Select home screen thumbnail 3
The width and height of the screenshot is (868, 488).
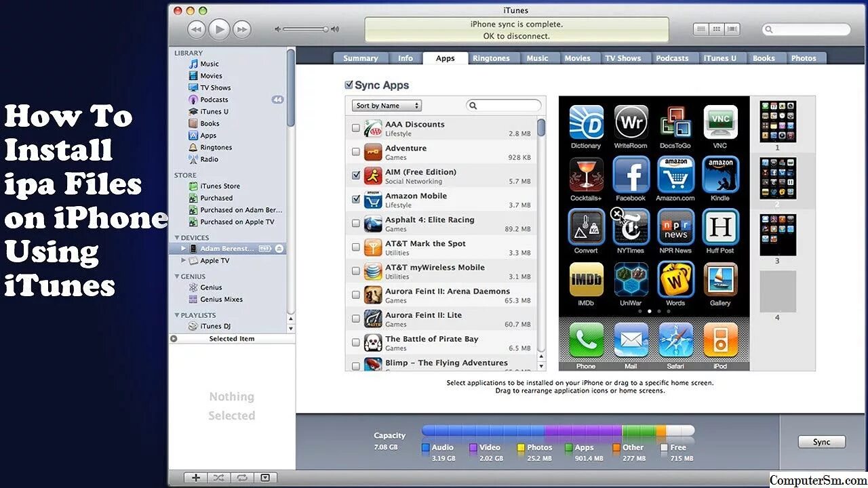[x=777, y=235]
